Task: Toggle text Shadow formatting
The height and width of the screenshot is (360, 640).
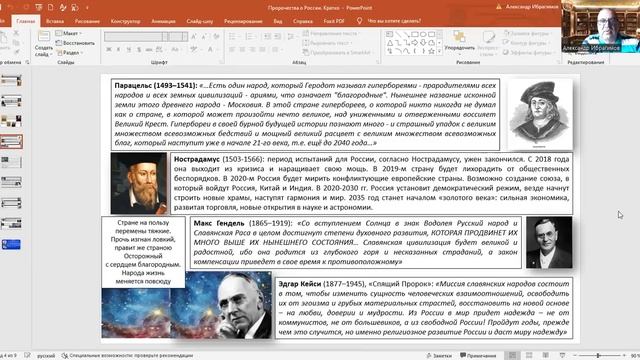Action: point(139,49)
